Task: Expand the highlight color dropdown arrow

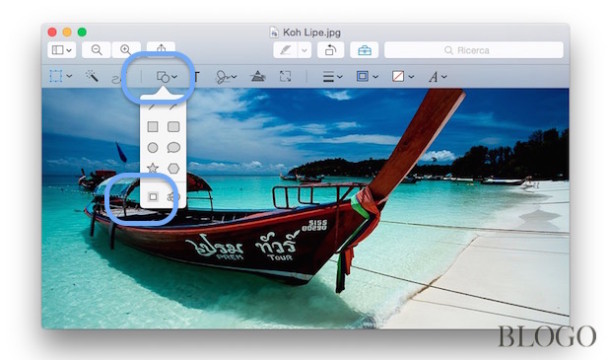Action: pos(305,50)
